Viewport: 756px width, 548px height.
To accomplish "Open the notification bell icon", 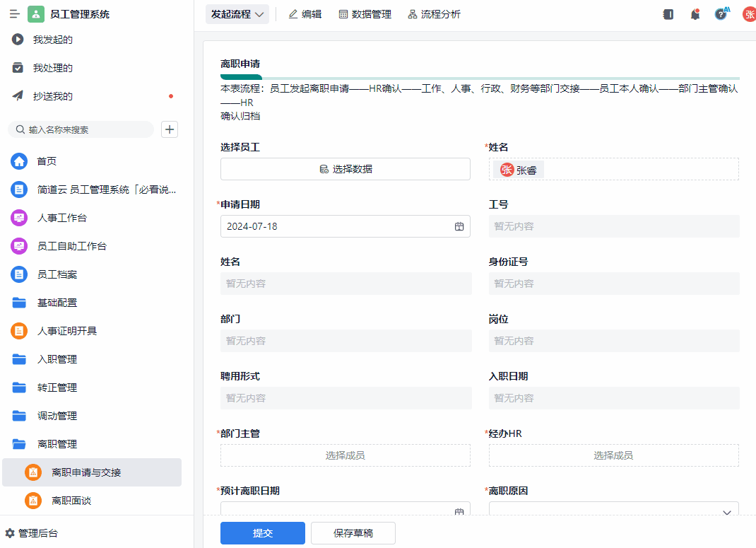I will click(x=695, y=14).
